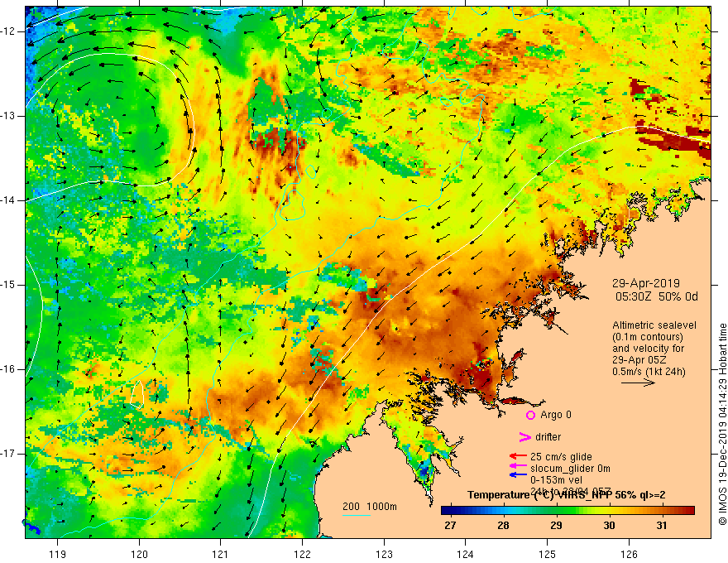Click the latitude label -13

click(8, 116)
